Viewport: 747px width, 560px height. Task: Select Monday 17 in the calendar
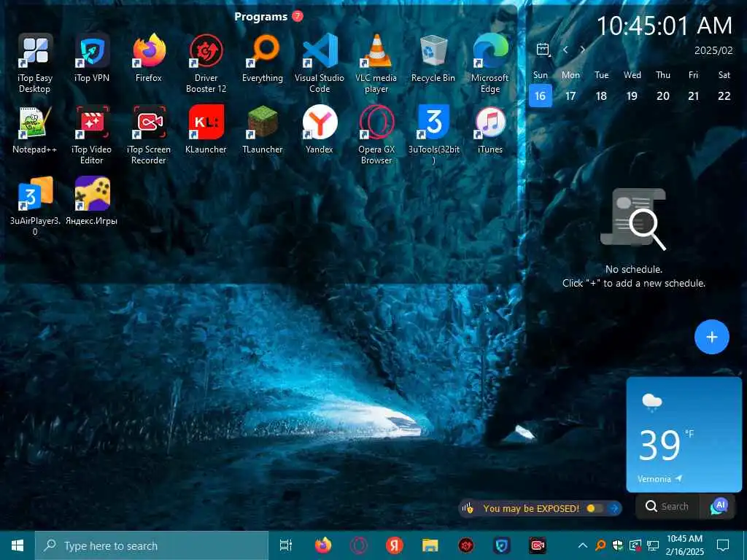(570, 96)
